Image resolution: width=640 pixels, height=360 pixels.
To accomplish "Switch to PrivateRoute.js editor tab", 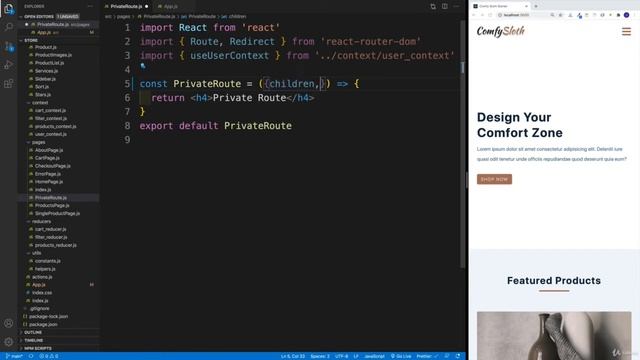I will pos(126,7).
